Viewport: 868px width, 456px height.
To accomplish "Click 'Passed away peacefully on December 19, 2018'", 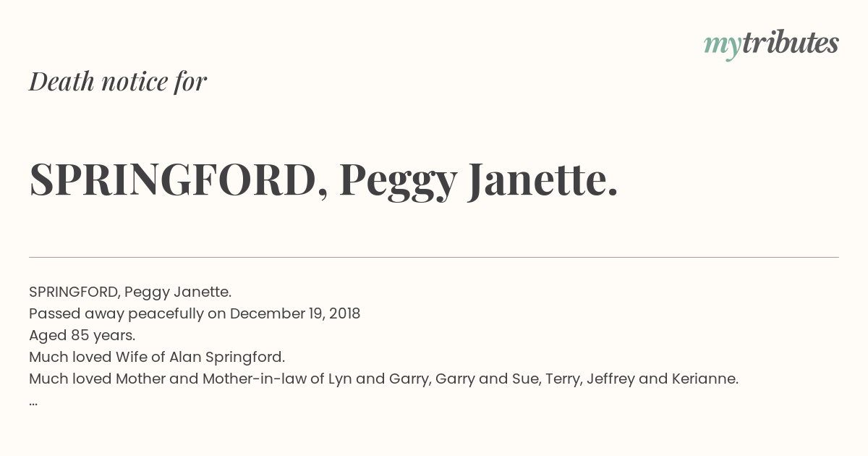I will tap(195, 314).
